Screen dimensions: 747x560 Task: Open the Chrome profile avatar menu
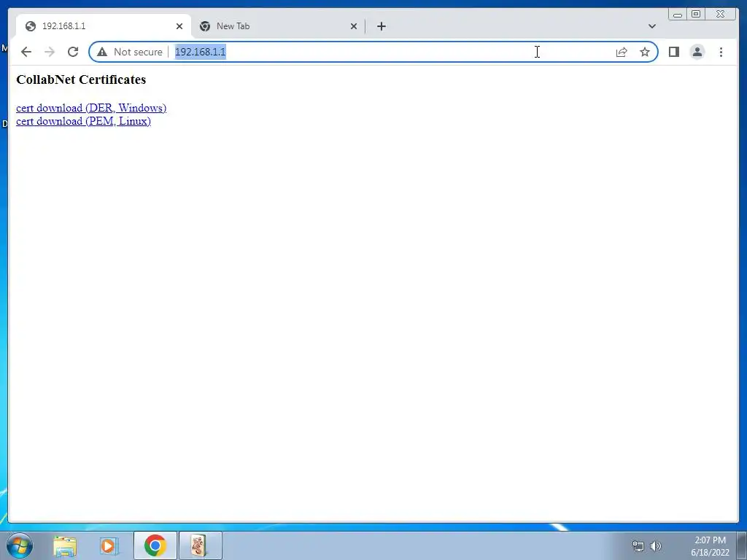click(697, 52)
